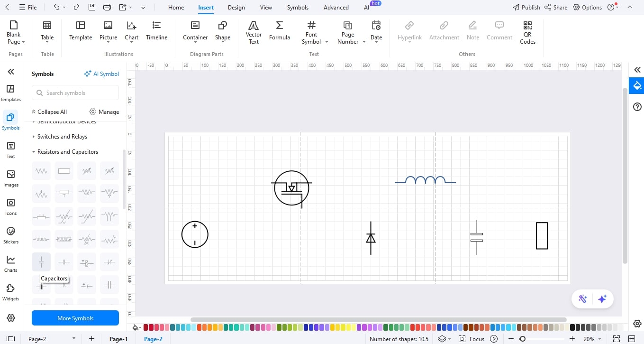This screenshot has height=344, width=644.
Task: Insert a Formula symbol
Action: click(279, 32)
